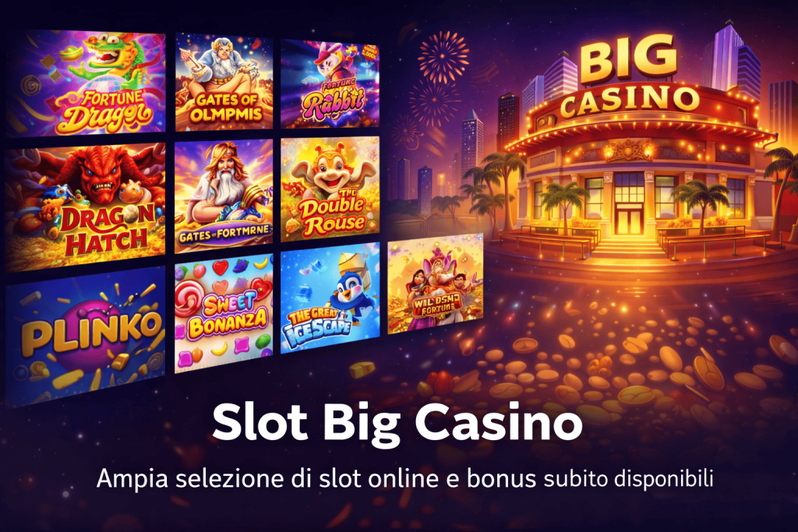Launch the Dragon Hatch game thumbnail

pos(86,206)
